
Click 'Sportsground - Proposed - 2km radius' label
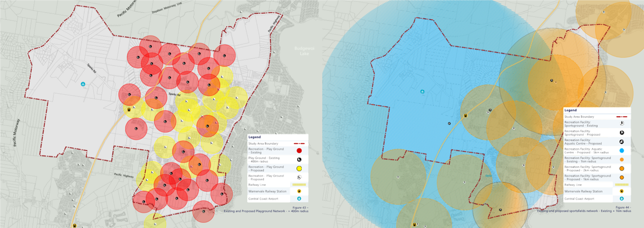point(588,168)
